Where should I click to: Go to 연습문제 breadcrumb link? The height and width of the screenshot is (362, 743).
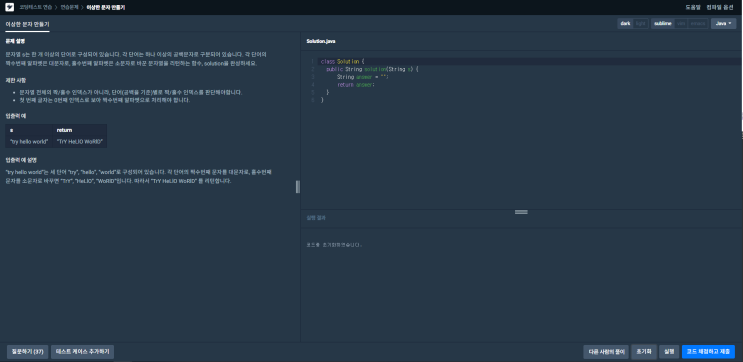click(69, 8)
